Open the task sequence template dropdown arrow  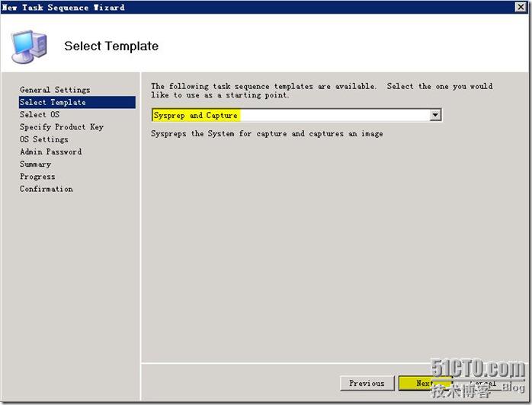(x=435, y=115)
